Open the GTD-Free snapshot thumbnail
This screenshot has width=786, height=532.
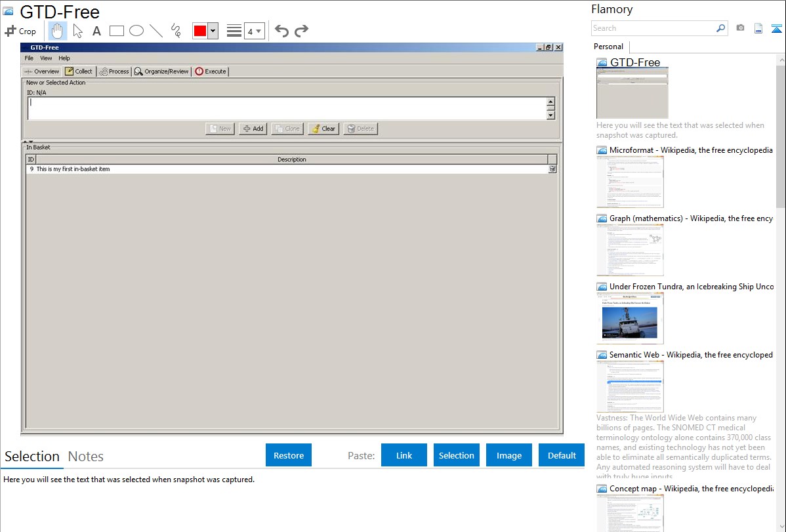point(632,93)
